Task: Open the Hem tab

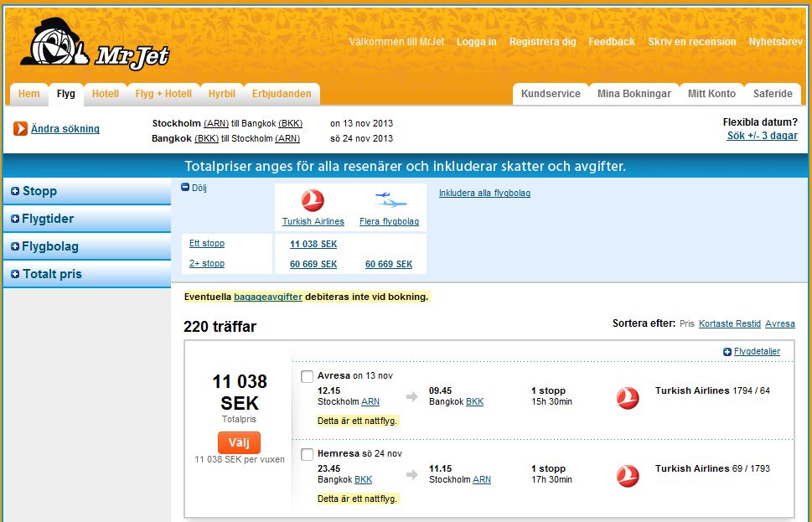Action: (29, 94)
